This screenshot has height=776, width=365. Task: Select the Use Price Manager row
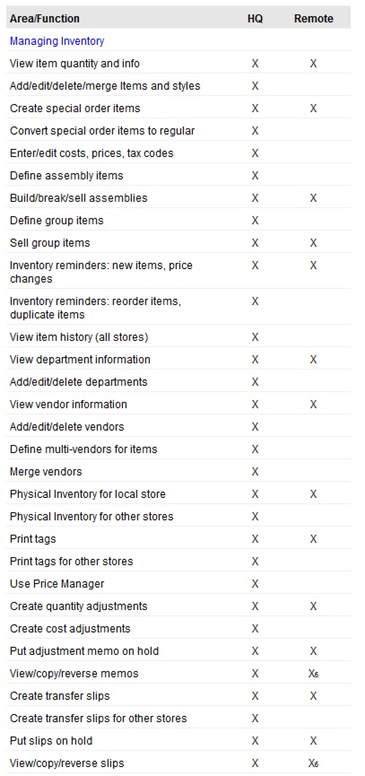tap(179, 584)
